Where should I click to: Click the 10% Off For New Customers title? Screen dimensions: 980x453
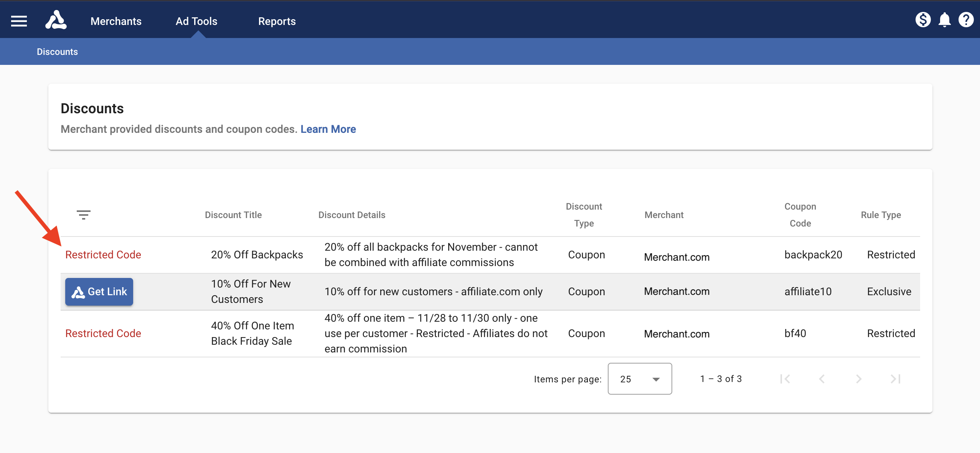tap(251, 291)
